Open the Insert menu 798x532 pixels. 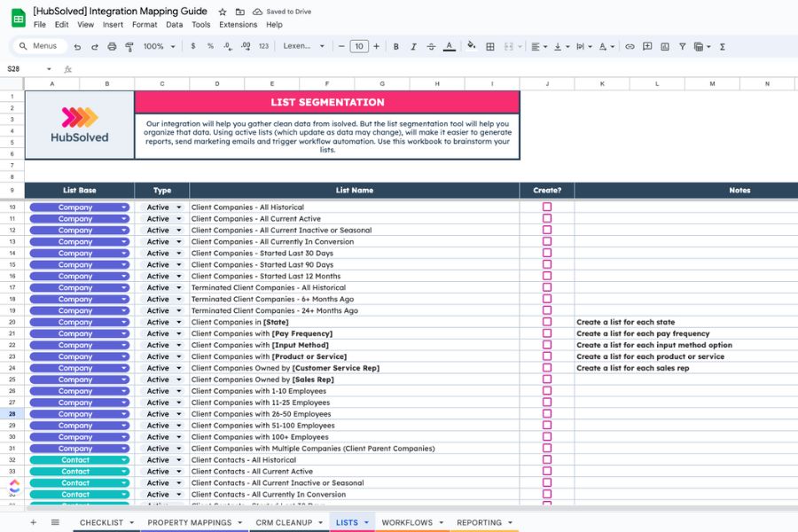tap(113, 25)
